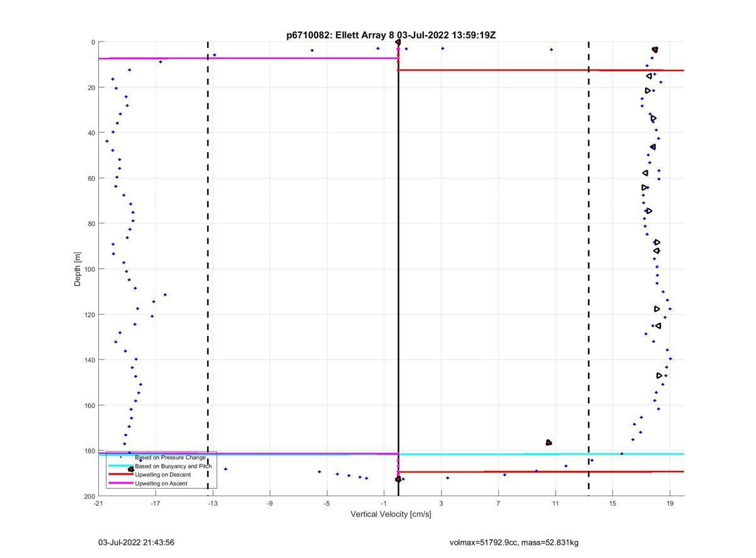
Task: Click x-axis tick label '3'
Action: (442, 503)
